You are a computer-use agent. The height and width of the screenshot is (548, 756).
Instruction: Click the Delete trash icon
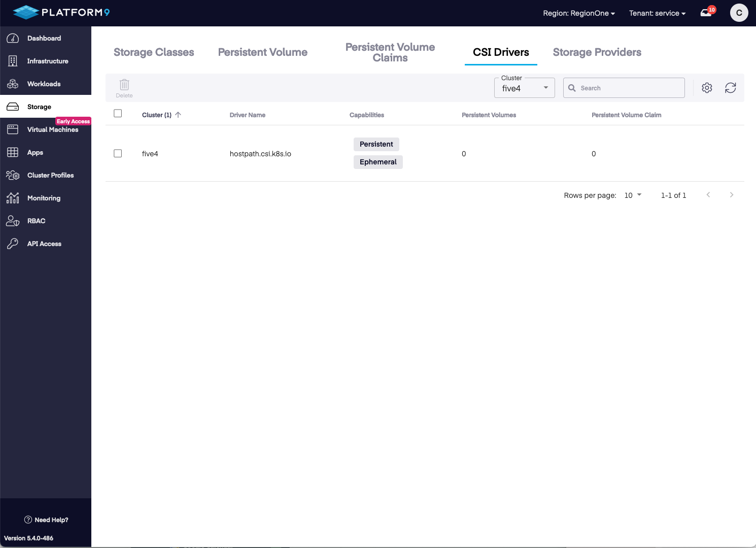point(124,85)
